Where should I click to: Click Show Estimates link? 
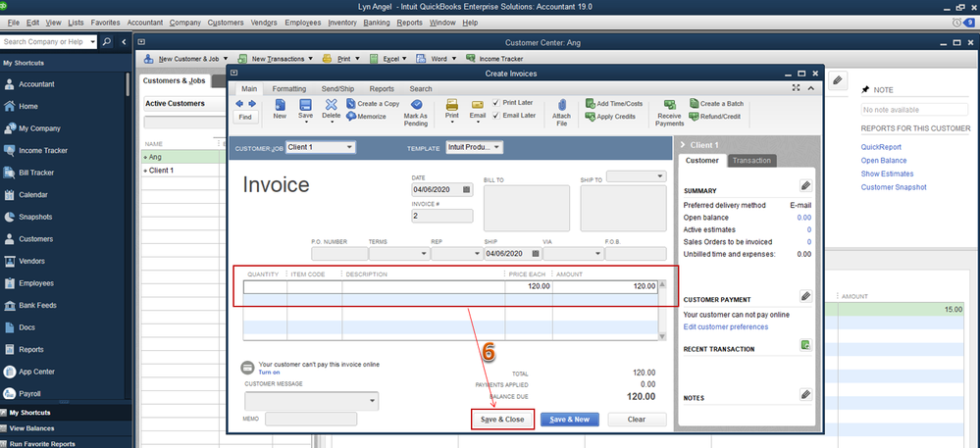pos(888,174)
